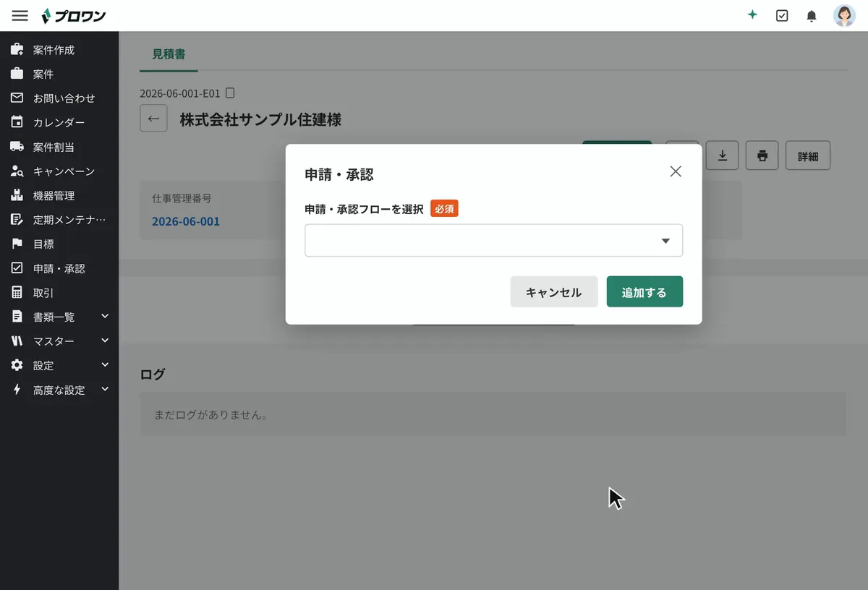Open 案件作成 in the sidebar
This screenshot has width=868, height=590.
click(54, 50)
